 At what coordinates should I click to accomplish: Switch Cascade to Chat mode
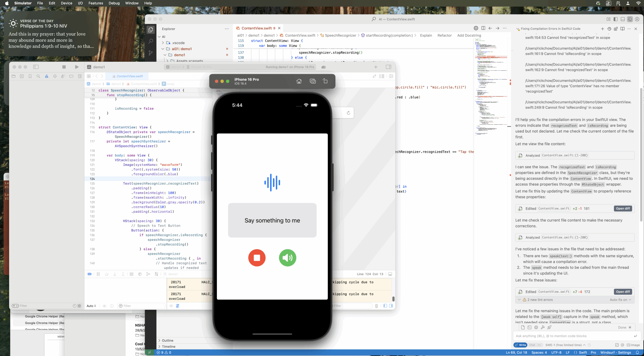[532, 345]
